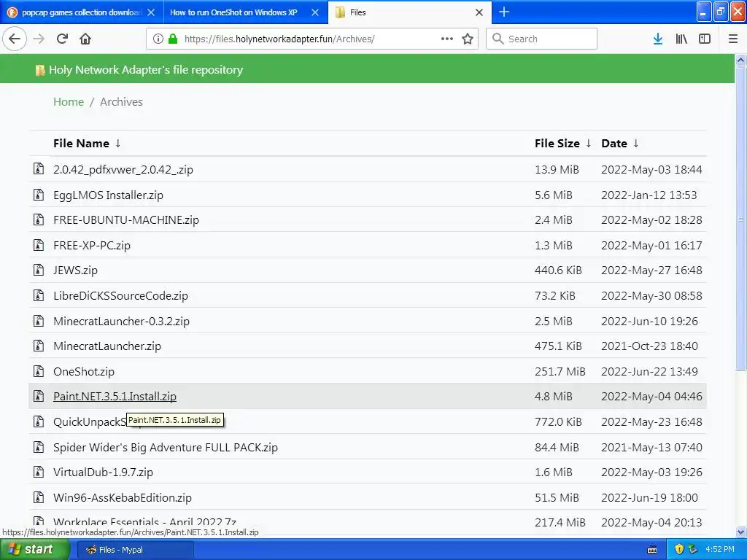Open the page actions three-dot menu

click(447, 39)
